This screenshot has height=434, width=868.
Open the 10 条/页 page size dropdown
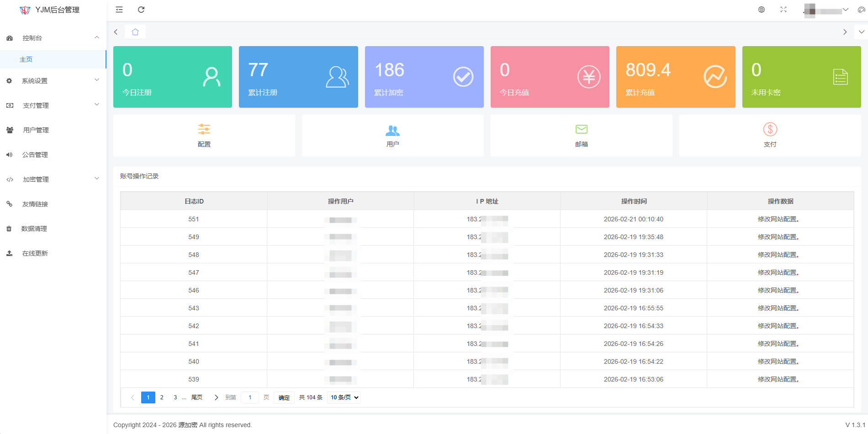pyautogui.click(x=344, y=397)
